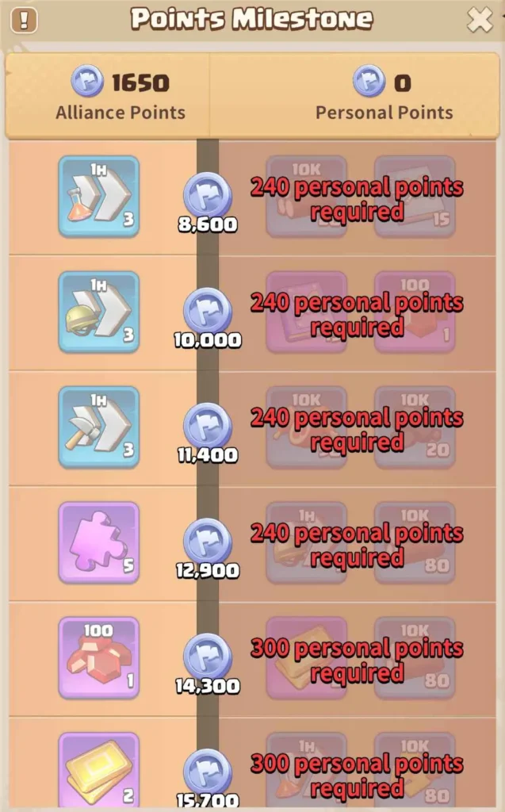
Task: Click the 8,600 milestone flag marker
Action: tap(208, 196)
